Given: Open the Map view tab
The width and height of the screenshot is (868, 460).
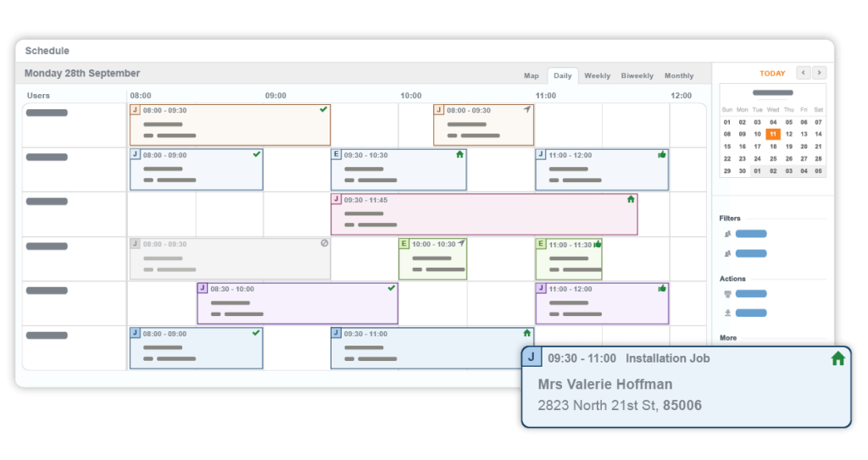Looking at the screenshot, I should [531, 75].
